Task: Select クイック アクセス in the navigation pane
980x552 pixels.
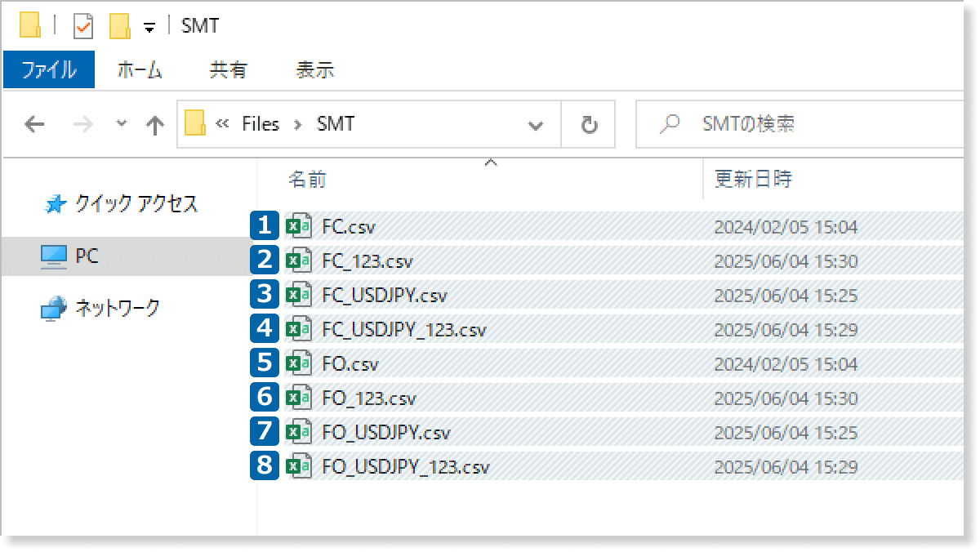Action: 136,204
